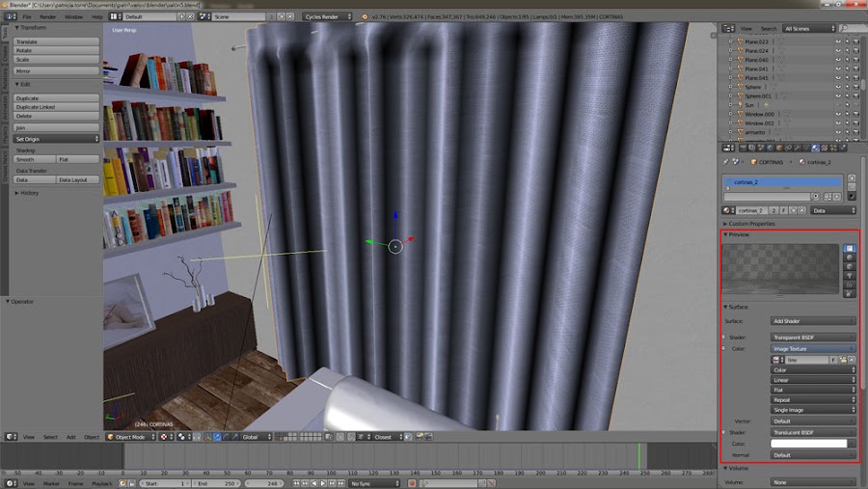Toggle visibility of armarito in outliner

[838, 132]
